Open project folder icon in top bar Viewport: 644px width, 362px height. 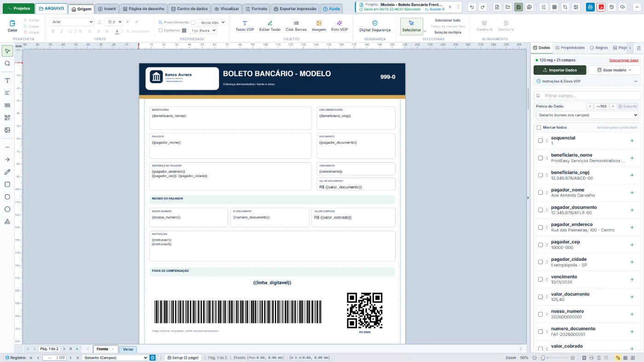pos(508,7)
